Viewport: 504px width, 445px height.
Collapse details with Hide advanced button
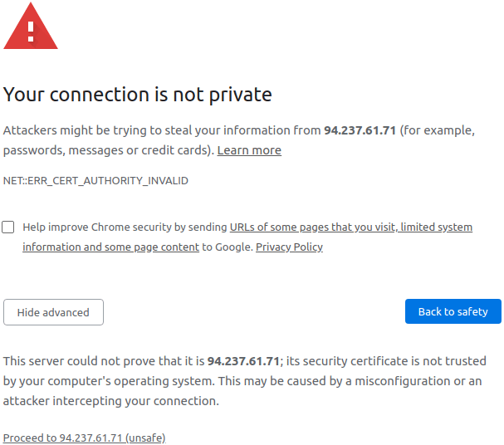pos(53,312)
